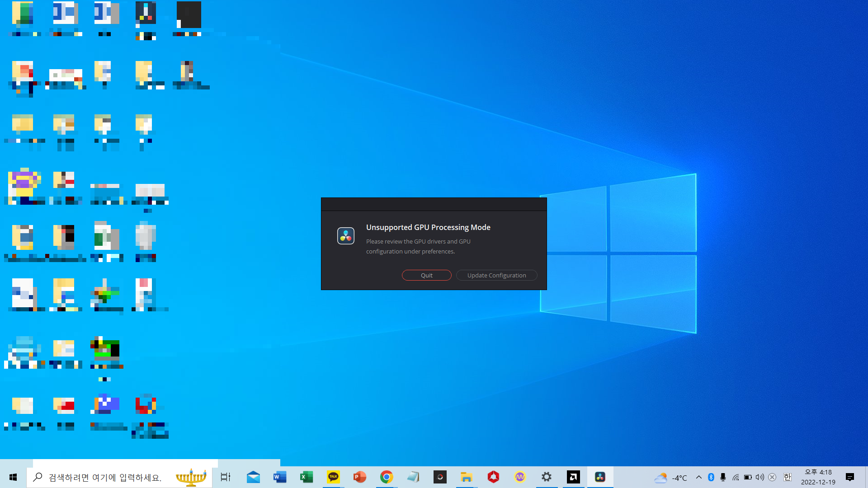
Task: Launch PowerPoint from the taskbar
Action: (360, 477)
